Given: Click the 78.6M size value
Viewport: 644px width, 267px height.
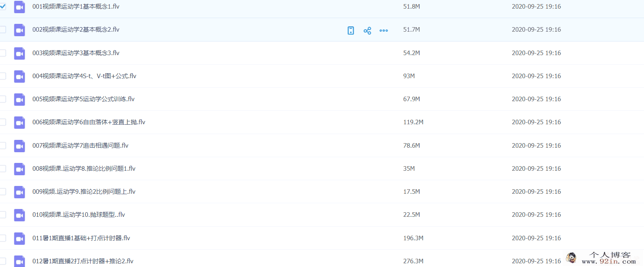Looking at the screenshot, I should (x=412, y=146).
